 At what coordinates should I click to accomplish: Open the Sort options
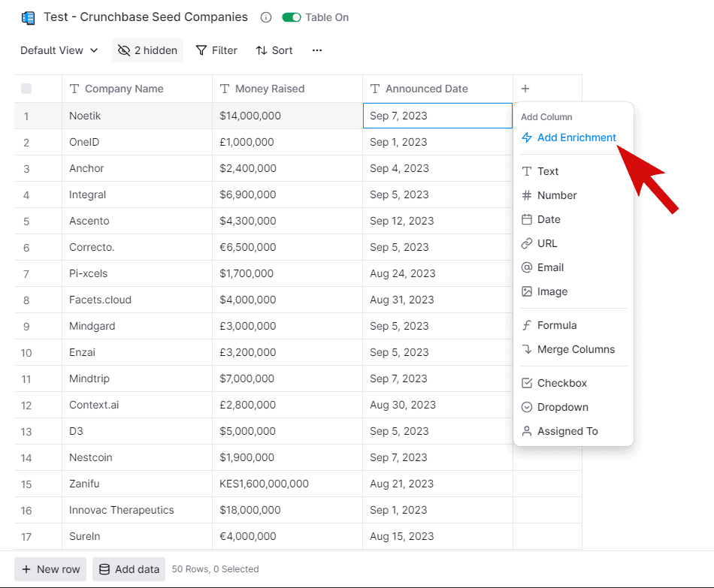point(274,50)
